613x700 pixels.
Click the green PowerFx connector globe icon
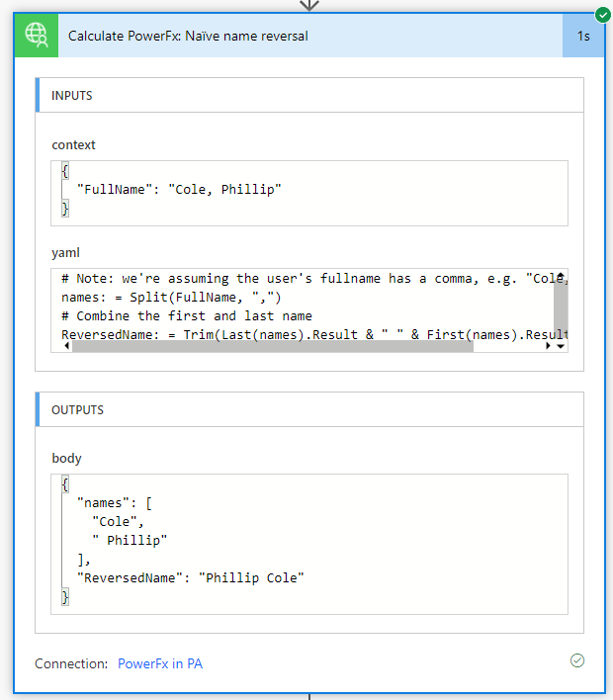click(37, 36)
